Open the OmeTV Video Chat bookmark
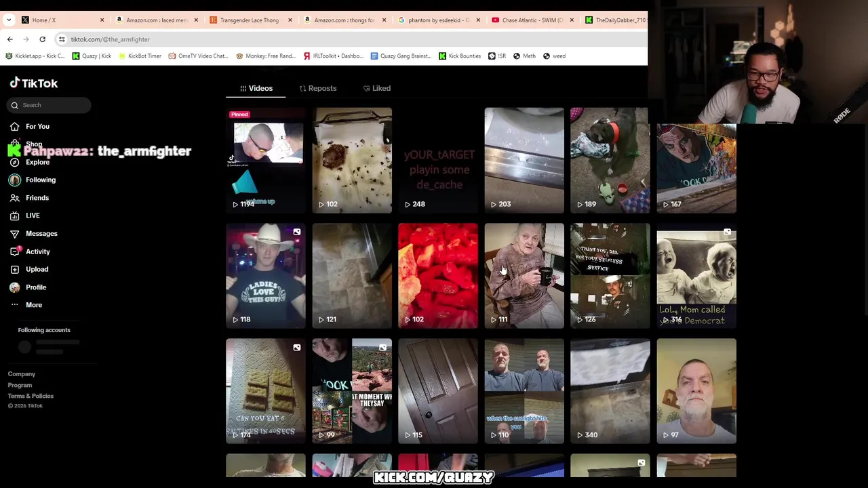 pos(198,56)
